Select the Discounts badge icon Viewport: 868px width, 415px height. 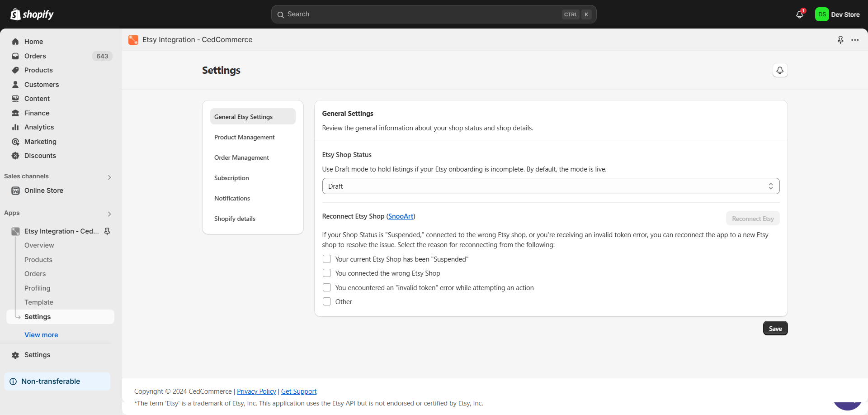coord(15,156)
